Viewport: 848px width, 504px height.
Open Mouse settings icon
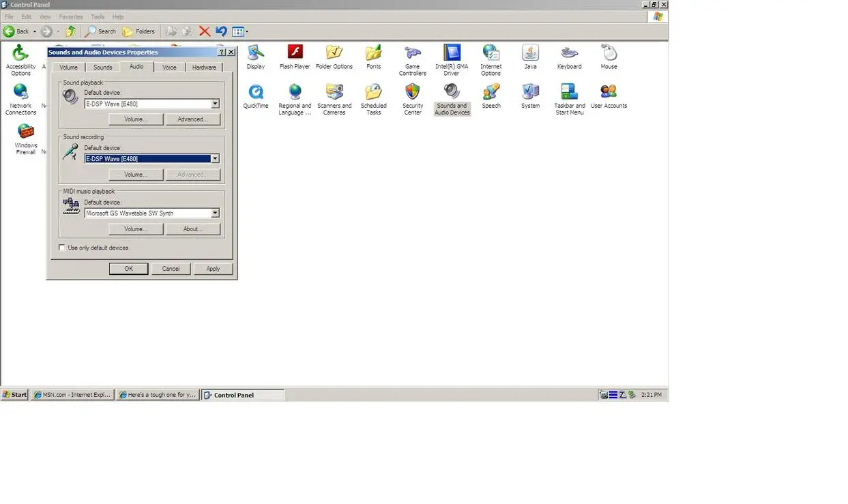(x=609, y=57)
